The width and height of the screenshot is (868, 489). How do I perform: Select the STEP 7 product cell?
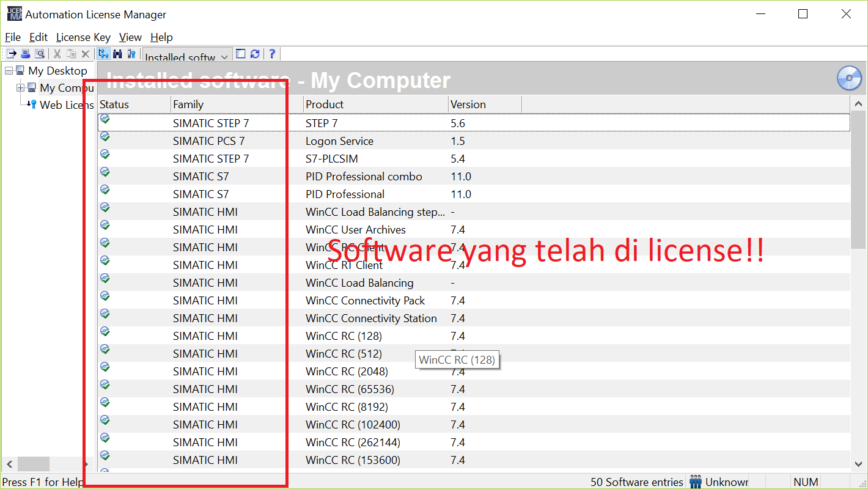(x=322, y=123)
